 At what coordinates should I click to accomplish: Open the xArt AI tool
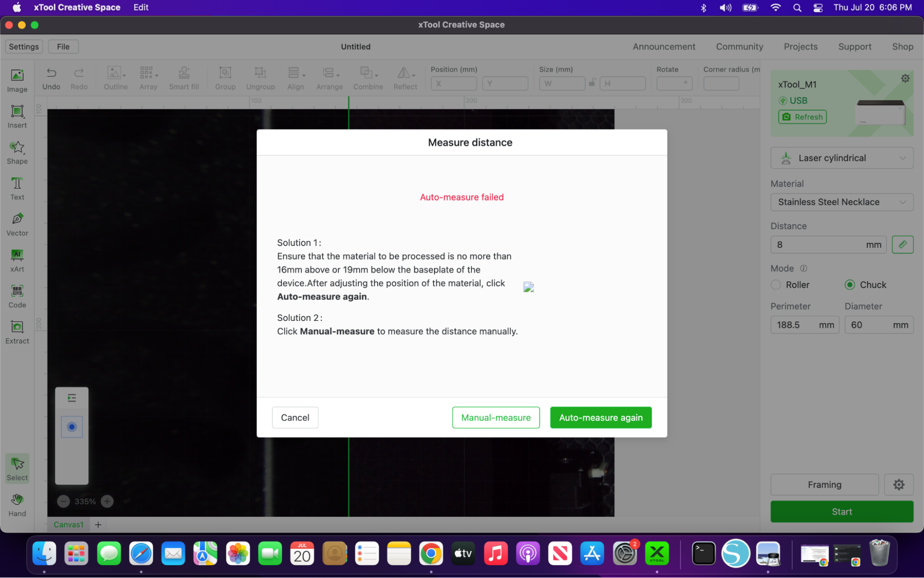point(17,260)
